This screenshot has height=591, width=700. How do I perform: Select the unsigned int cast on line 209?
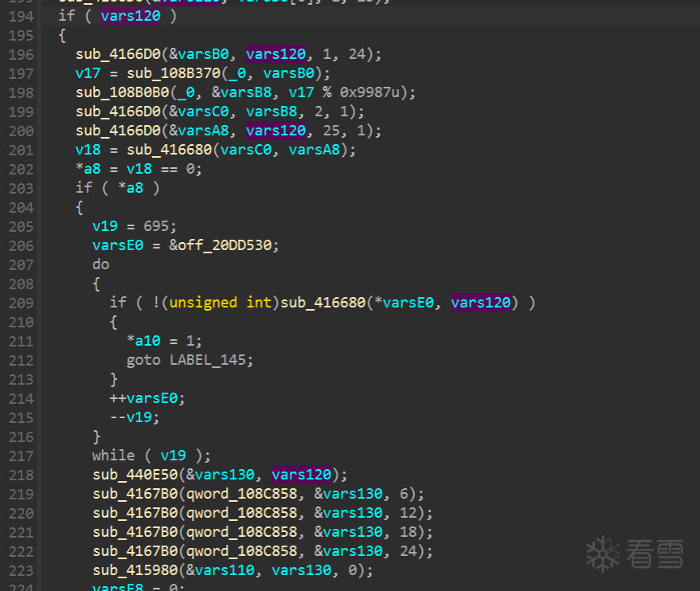point(220,303)
